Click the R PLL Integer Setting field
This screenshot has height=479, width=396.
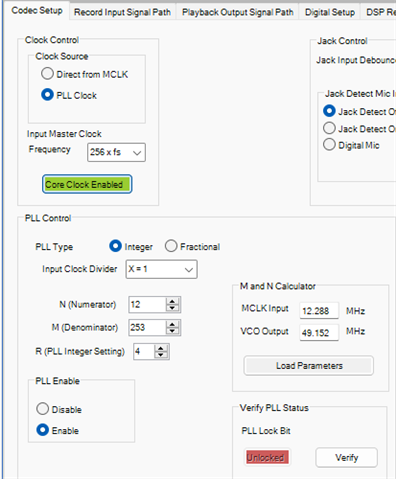point(144,351)
